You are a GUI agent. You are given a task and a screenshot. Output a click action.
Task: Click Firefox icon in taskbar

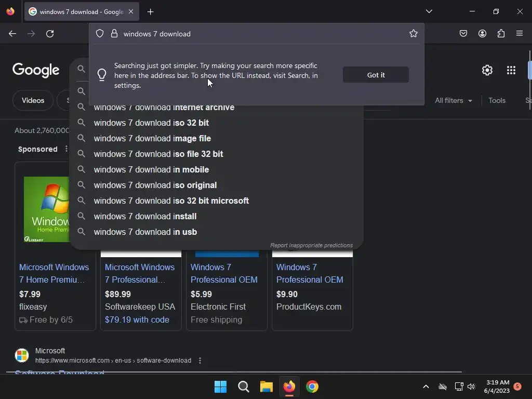tap(289, 387)
